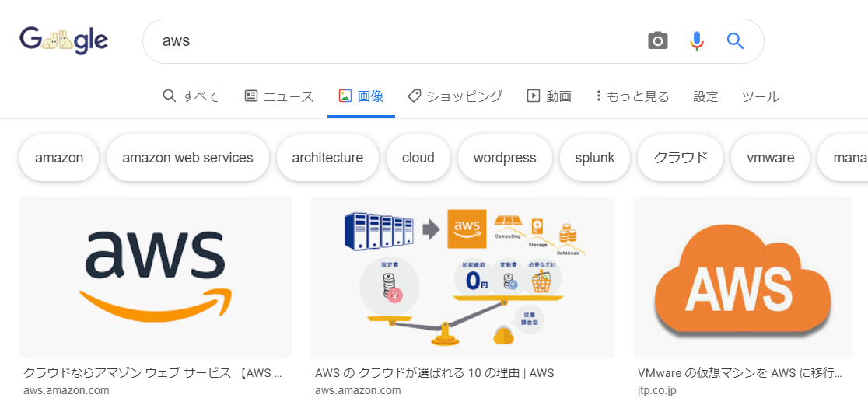Filter by amazon chip
Viewport: 868px width, 412px height.
coord(59,158)
